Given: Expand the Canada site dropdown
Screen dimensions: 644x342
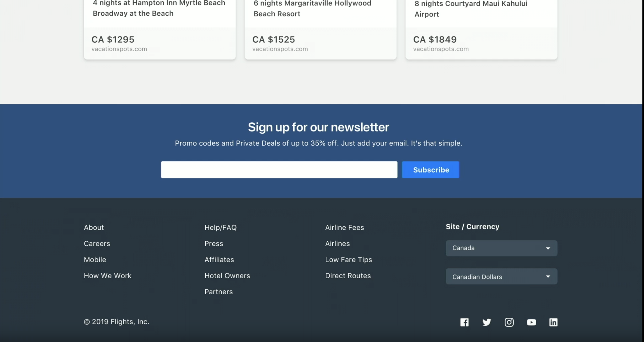Looking at the screenshot, I should click(501, 248).
